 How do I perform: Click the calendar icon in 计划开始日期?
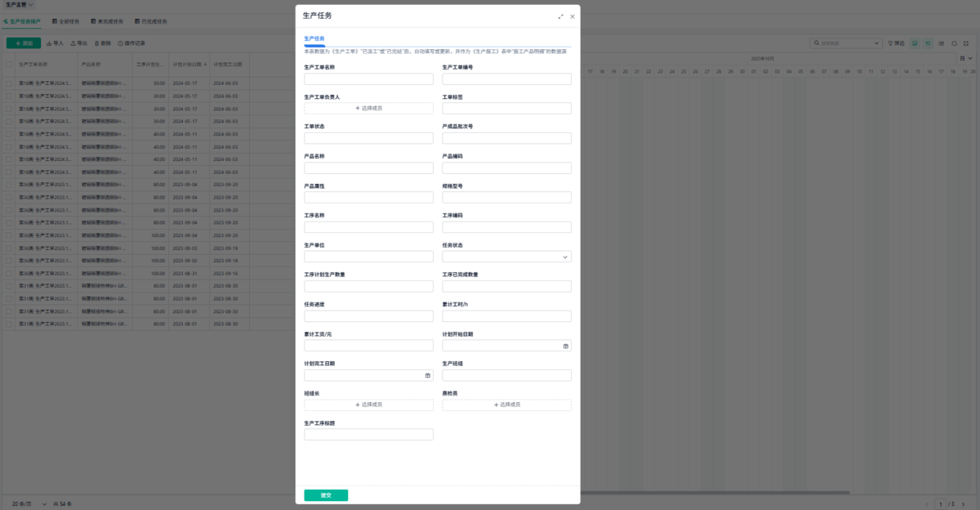[x=566, y=346]
